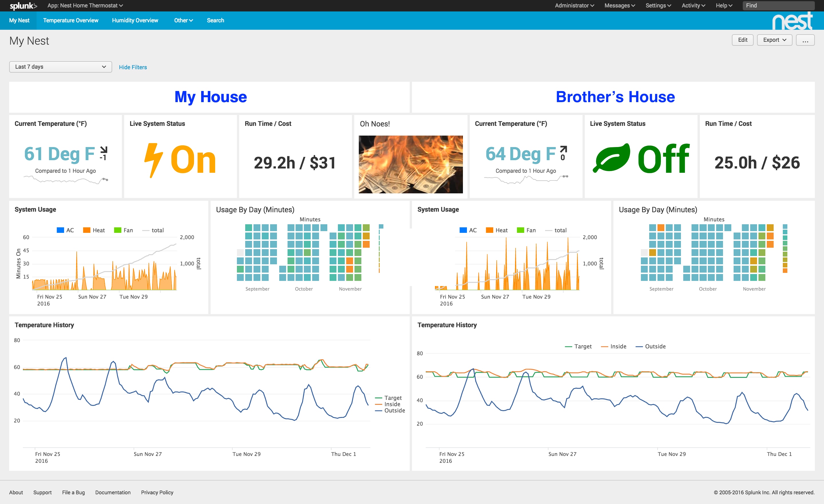The height and width of the screenshot is (504, 824).
Task: Switch to Temperature Overview tab
Action: pyautogui.click(x=71, y=20)
